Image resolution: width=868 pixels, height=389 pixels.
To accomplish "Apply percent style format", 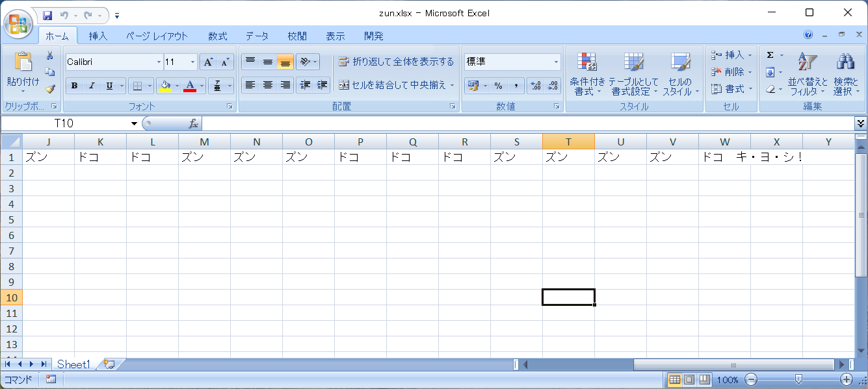I will (x=499, y=86).
